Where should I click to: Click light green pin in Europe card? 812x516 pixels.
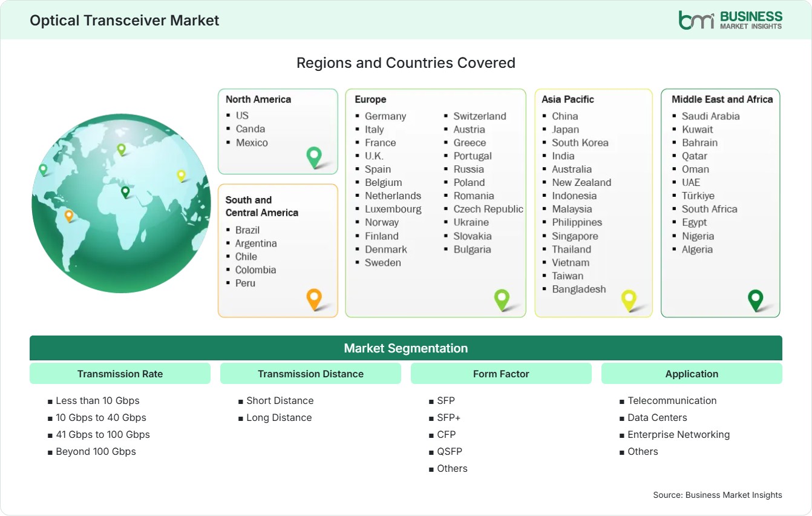pos(502,299)
